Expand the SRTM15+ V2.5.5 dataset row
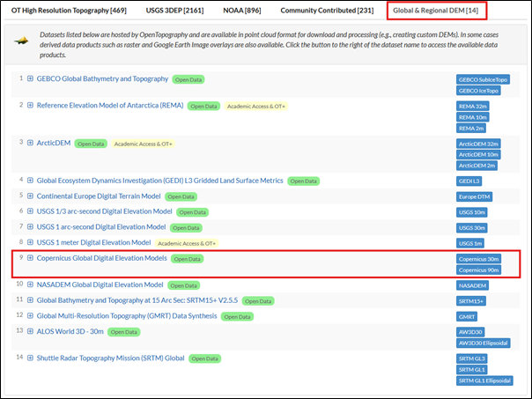This screenshot has height=399, width=532. [30, 300]
